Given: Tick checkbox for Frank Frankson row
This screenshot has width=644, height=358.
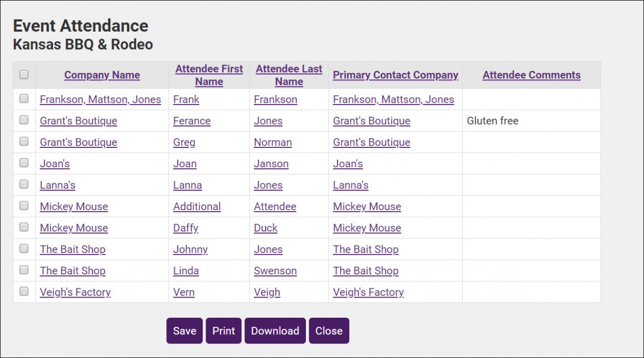Looking at the screenshot, I should click(24, 99).
